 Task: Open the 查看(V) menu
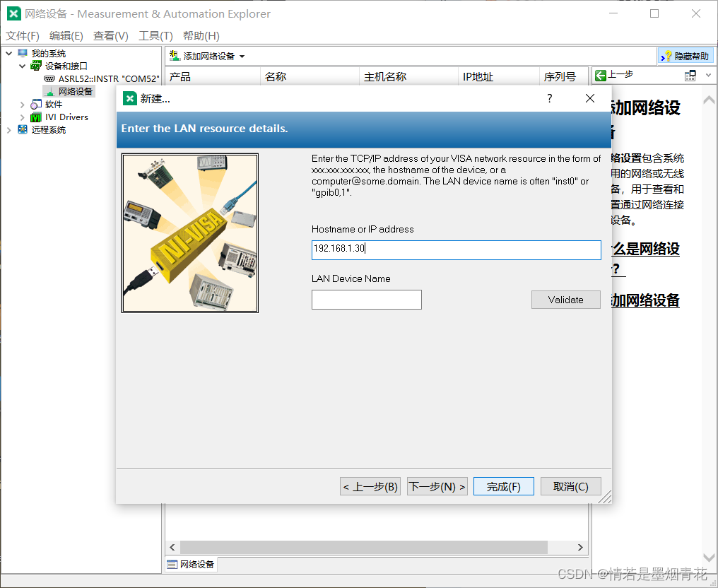[110, 36]
